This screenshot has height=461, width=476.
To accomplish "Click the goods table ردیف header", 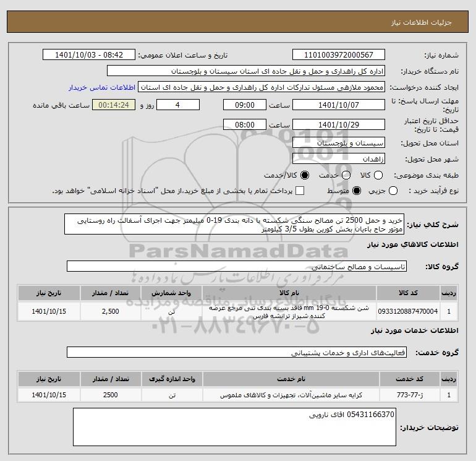I will [x=449, y=293].
